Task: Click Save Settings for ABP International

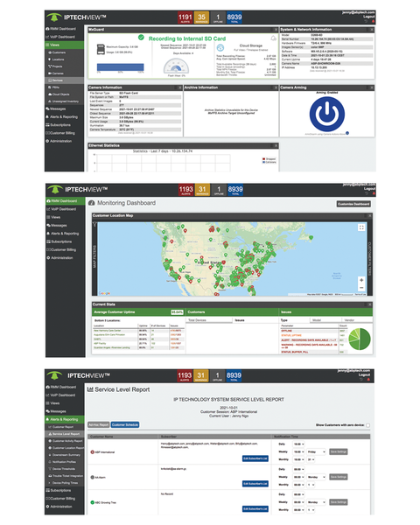Action: 339,452
